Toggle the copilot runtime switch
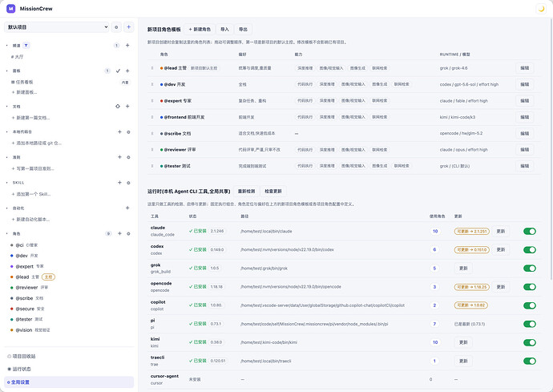553x392 pixels. tap(530, 305)
